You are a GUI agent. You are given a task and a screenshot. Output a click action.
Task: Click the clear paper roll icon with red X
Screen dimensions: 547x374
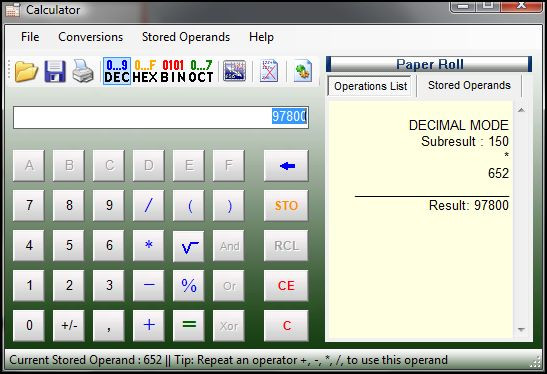[x=269, y=71]
